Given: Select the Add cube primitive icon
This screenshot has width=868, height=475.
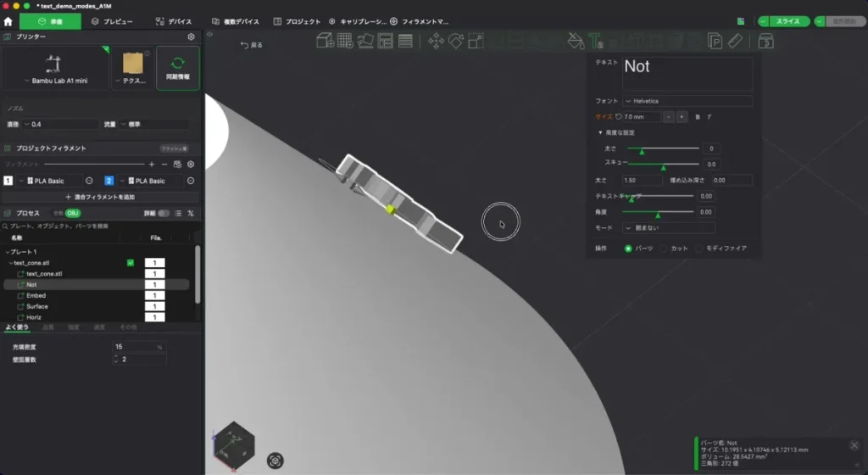Looking at the screenshot, I should [x=325, y=41].
